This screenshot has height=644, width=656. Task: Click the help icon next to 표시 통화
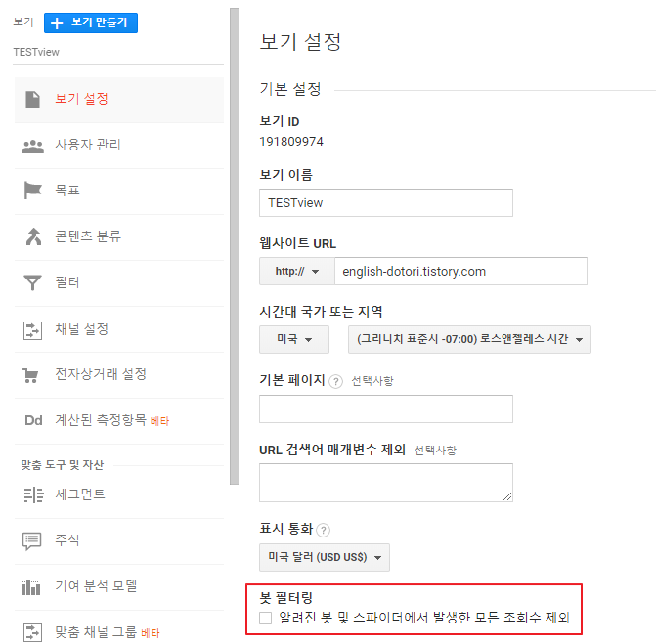323,530
